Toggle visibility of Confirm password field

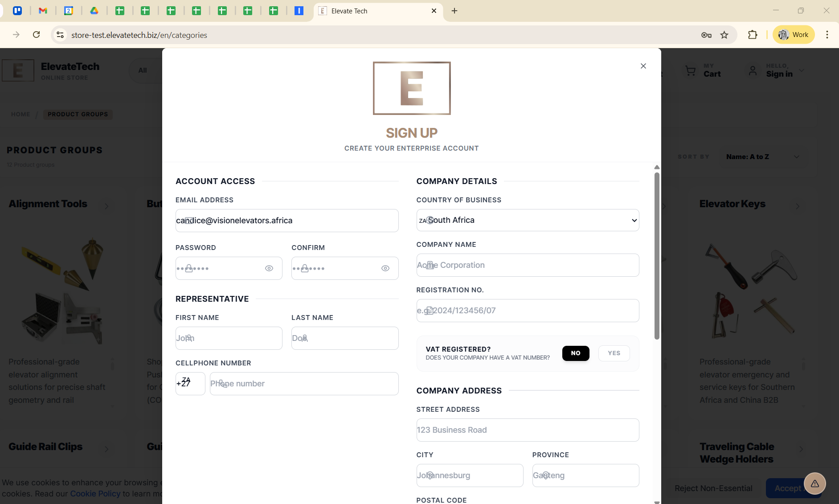pyautogui.click(x=385, y=268)
